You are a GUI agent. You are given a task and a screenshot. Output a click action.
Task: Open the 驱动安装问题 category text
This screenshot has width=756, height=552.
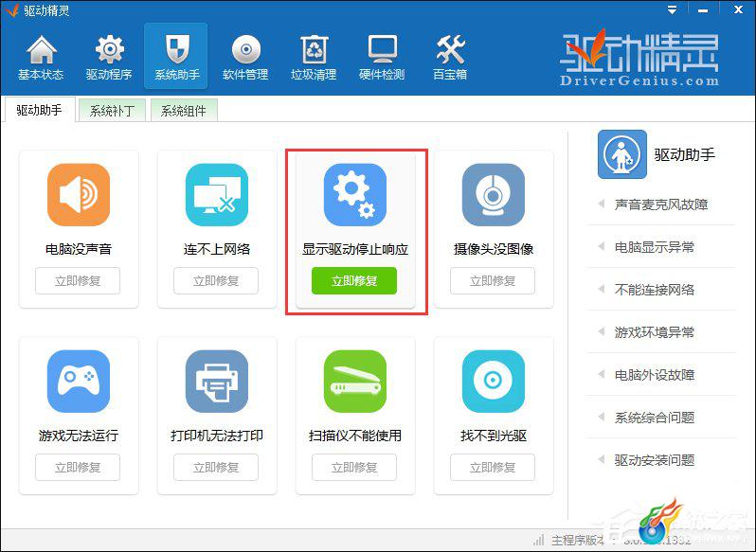coord(655,460)
